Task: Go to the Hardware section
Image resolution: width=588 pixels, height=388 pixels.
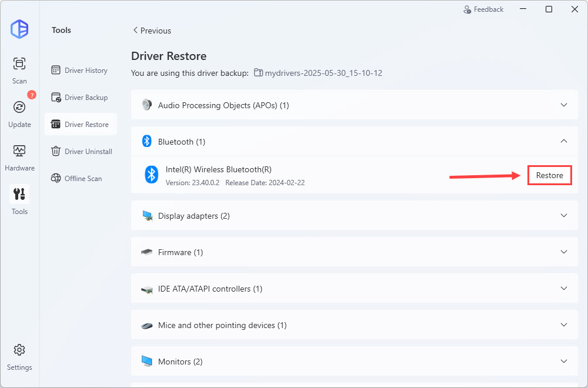Action: [x=19, y=151]
